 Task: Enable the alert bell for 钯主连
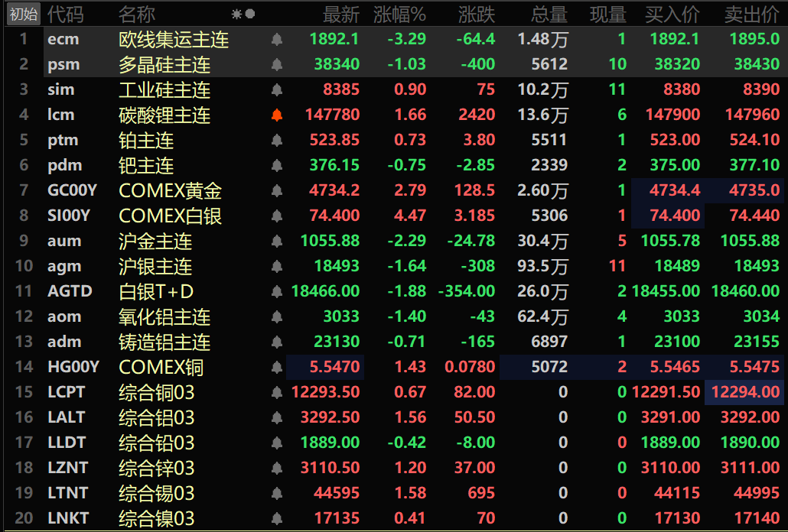276,165
